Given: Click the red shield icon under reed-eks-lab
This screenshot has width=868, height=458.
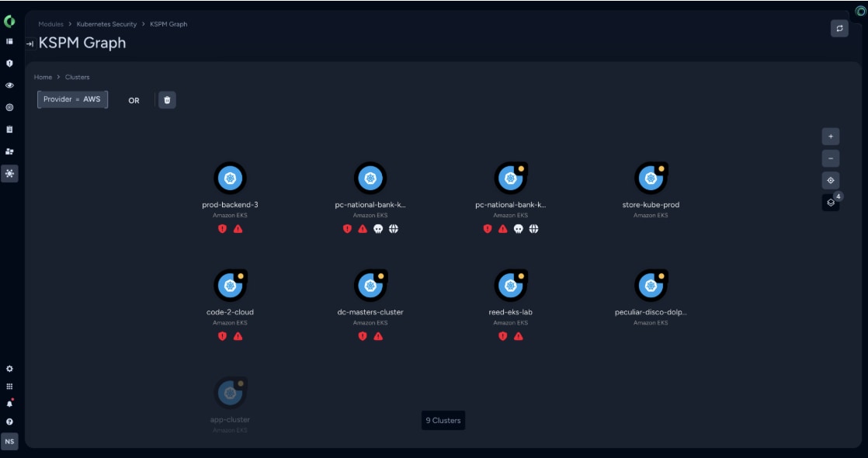Looking at the screenshot, I should pos(502,336).
